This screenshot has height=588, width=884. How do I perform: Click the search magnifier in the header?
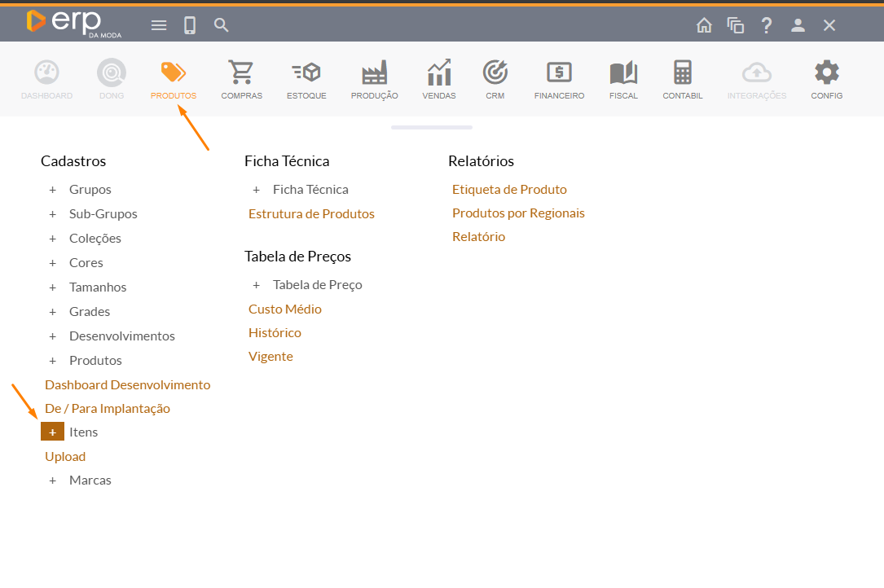(x=222, y=25)
